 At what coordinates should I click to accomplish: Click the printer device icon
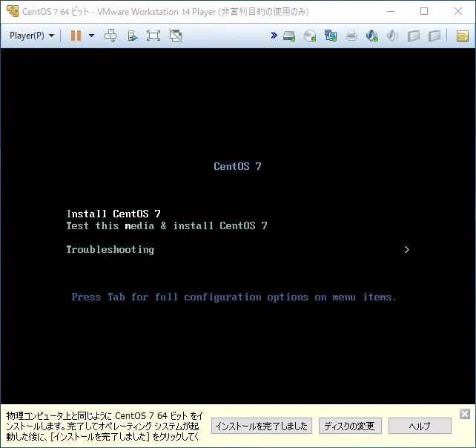351,36
